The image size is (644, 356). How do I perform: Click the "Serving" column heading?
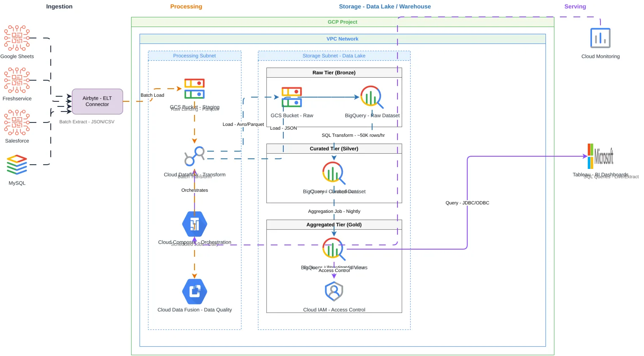[575, 6]
